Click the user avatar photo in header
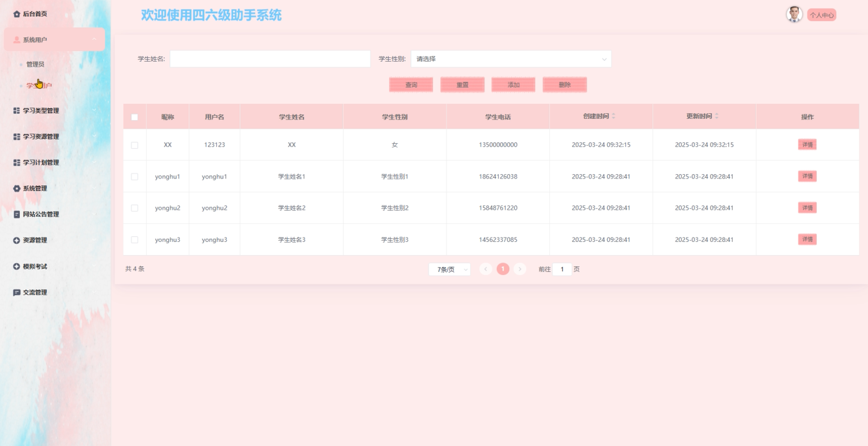This screenshot has height=446, width=868. (795, 14)
